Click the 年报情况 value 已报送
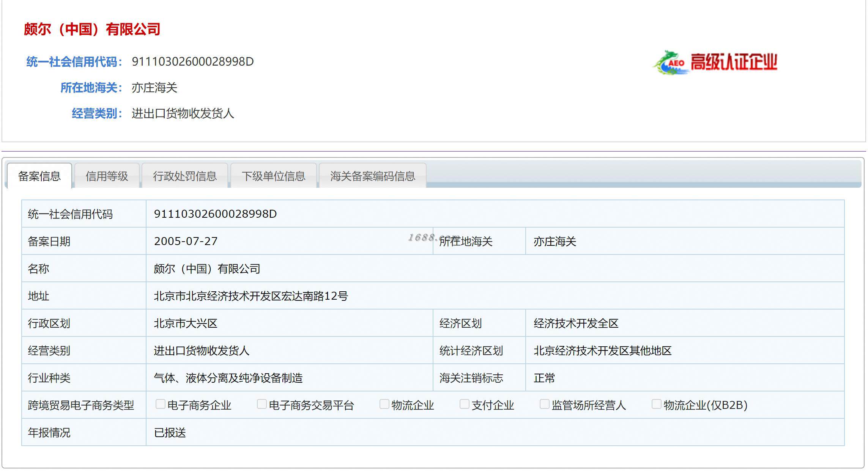 [x=170, y=432]
